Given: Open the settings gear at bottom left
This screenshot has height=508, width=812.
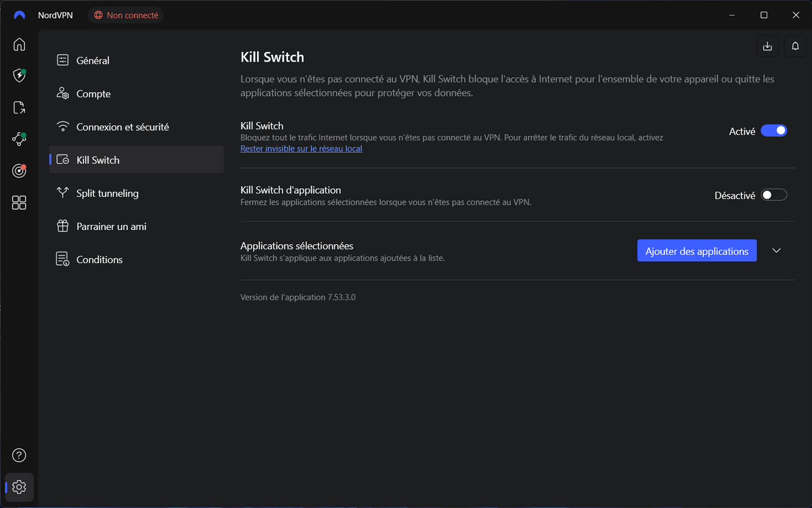Looking at the screenshot, I should (18, 486).
